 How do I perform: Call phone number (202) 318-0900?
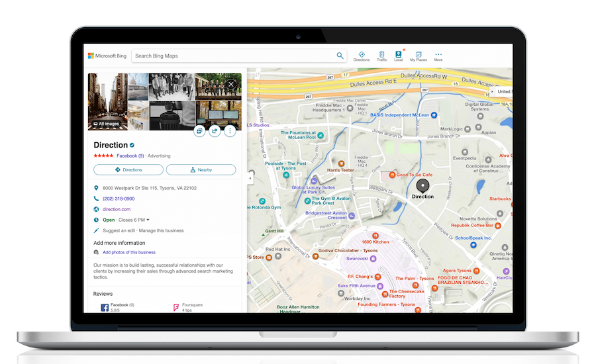pos(119,199)
